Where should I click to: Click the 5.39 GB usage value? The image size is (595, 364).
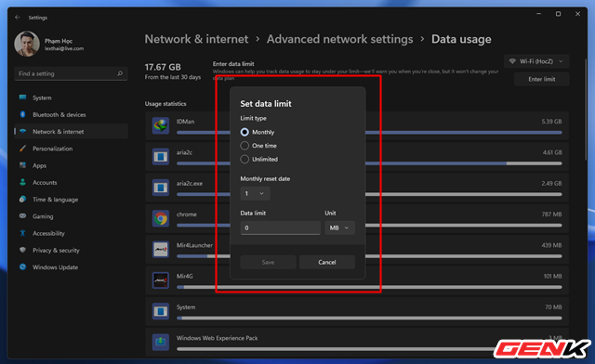point(551,122)
